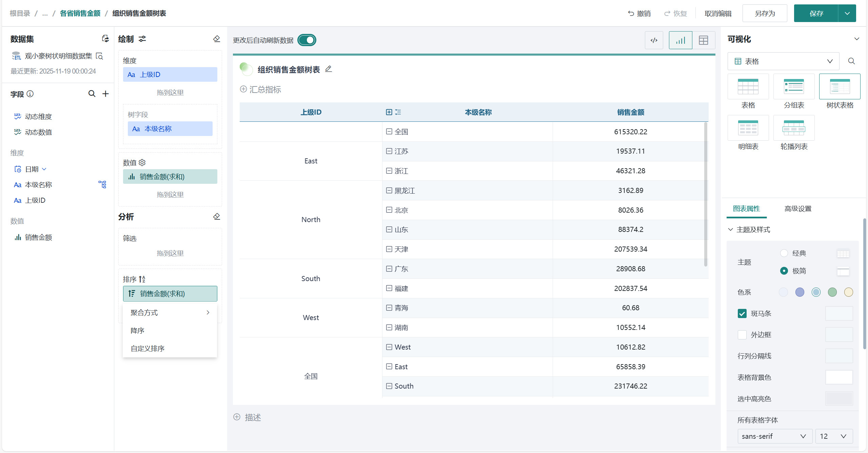The image size is (868, 453).
Task: Click the dataset refresh icon
Action: pos(105,39)
